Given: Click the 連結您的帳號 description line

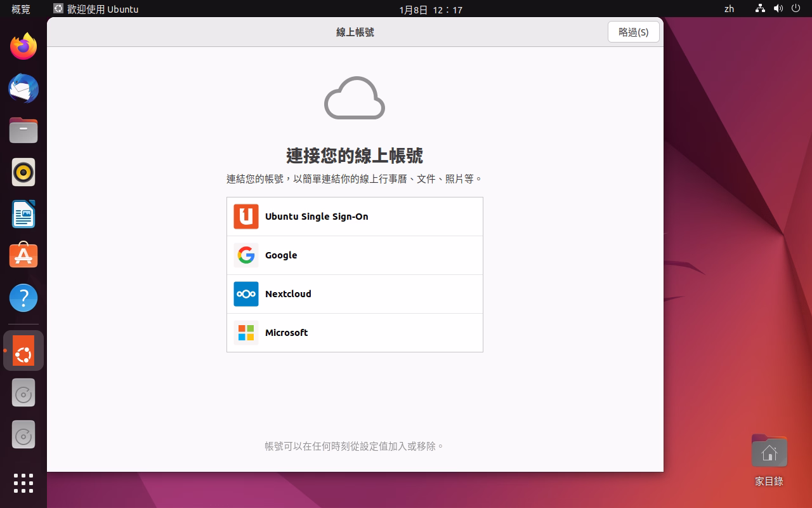Looking at the screenshot, I should (355, 179).
